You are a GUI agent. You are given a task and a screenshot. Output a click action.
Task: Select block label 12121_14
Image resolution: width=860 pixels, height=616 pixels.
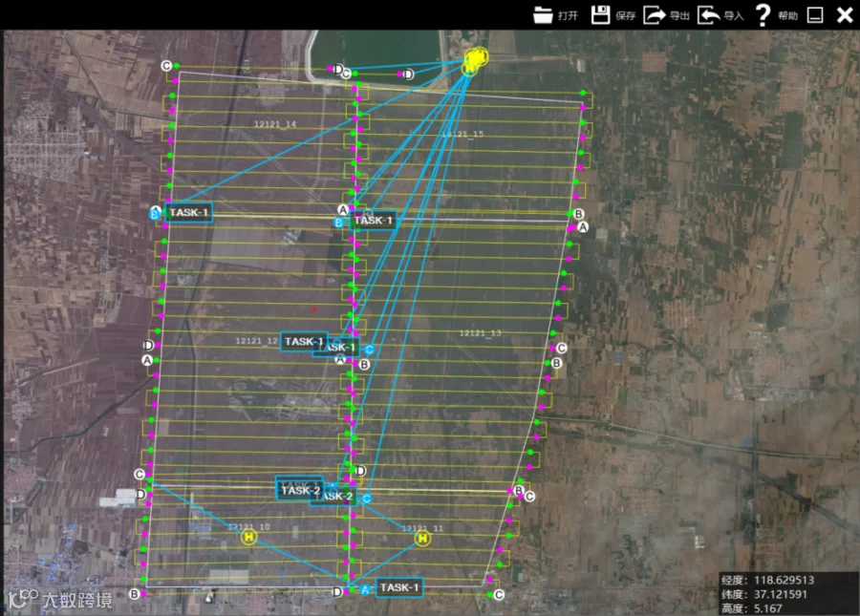(275, 124)
